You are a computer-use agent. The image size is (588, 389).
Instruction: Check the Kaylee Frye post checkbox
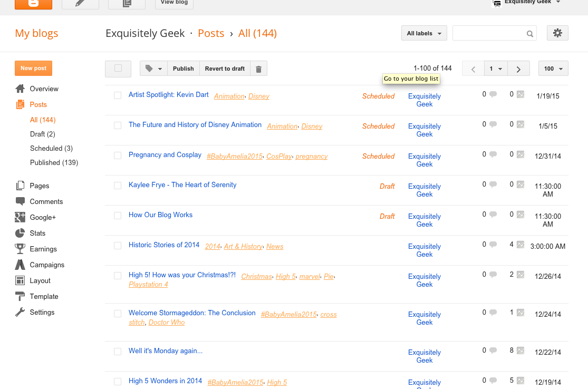[x=118, y=186]
